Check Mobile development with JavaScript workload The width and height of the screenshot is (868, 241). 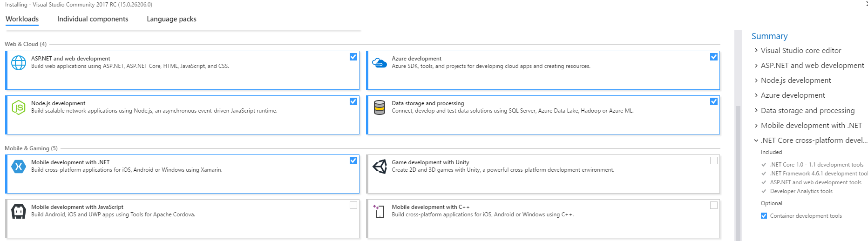point(353,205)
